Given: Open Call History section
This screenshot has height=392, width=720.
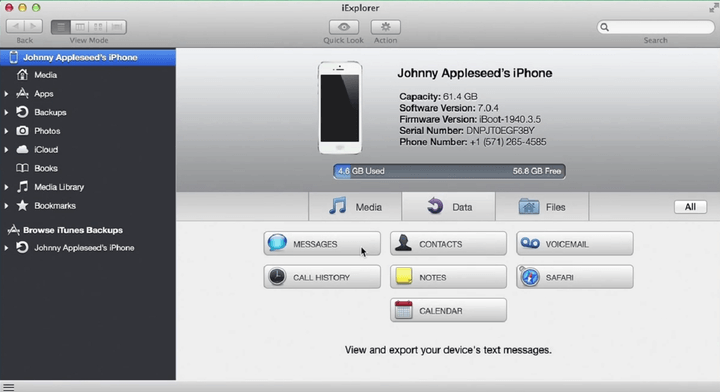Looking at the screenshot, I should click(322, 277).
